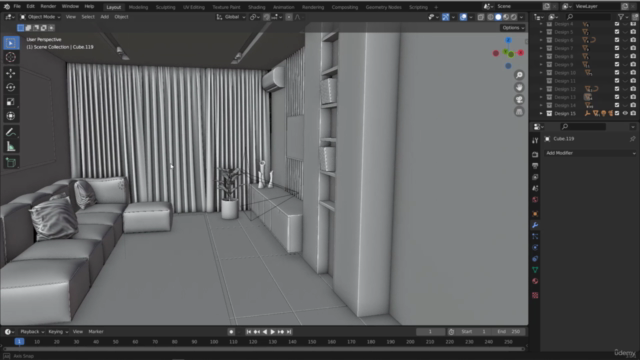The width and height of the screenshot is (640, 360).
Task: Uncheck Design 10 collection checkbox
Action: click(617, 73)
